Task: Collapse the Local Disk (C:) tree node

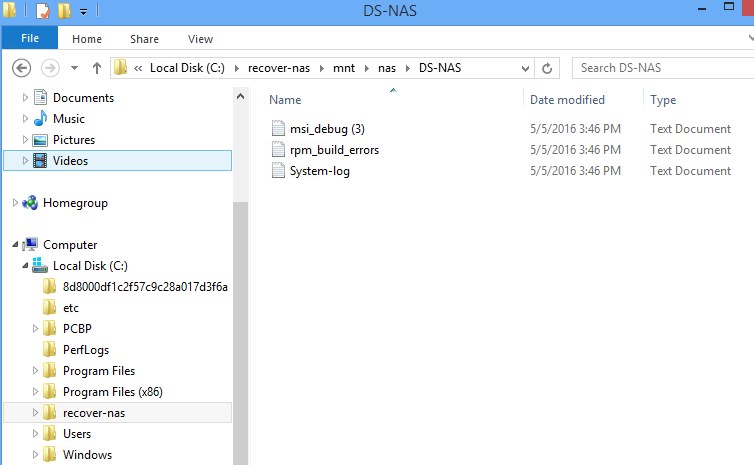Action: [25, 265]
